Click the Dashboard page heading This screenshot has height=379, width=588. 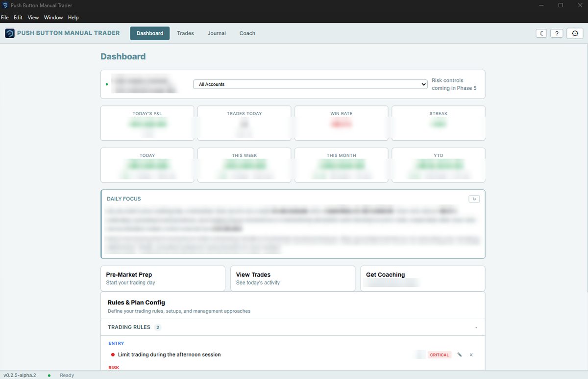(x=123, y=56)
